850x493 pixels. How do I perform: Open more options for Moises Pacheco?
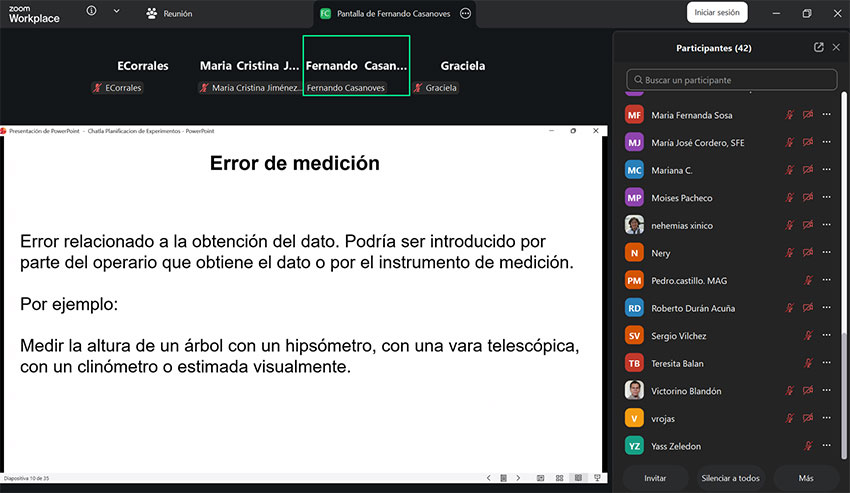(x=826, y=198)
